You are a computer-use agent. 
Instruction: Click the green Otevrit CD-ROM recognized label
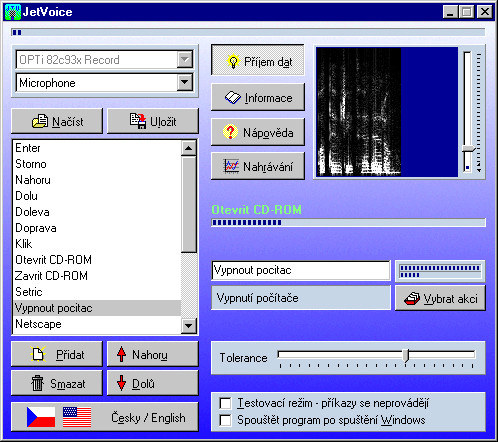(x=256, y=210)
